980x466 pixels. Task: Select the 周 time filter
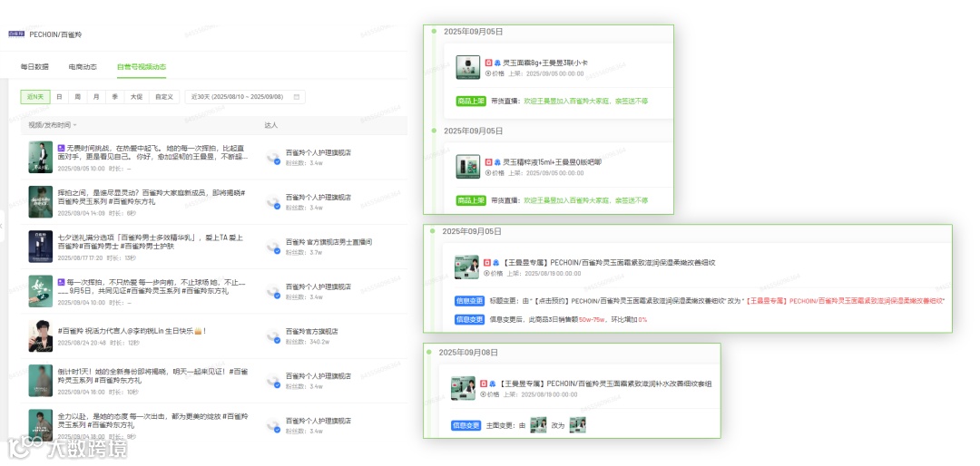point(77,97)
